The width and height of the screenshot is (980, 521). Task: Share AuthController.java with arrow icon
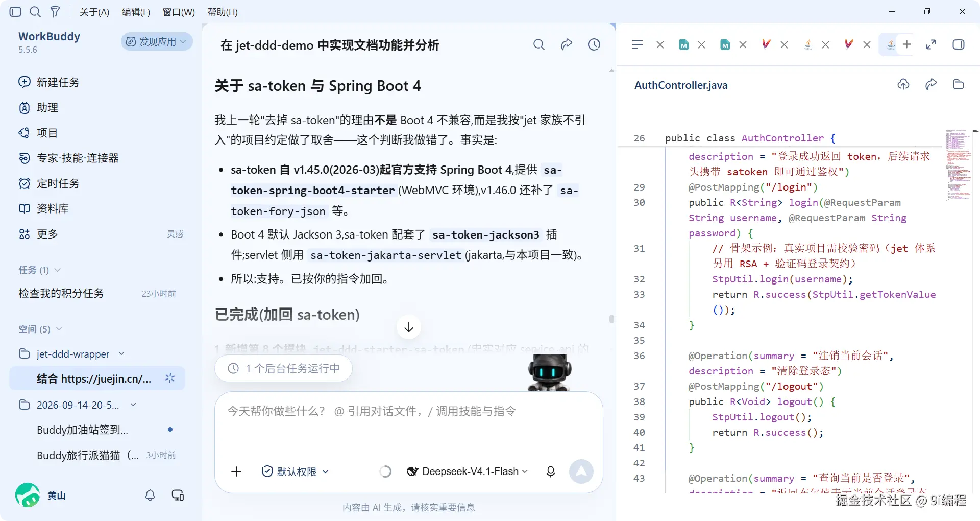click(x=931, y=84)
